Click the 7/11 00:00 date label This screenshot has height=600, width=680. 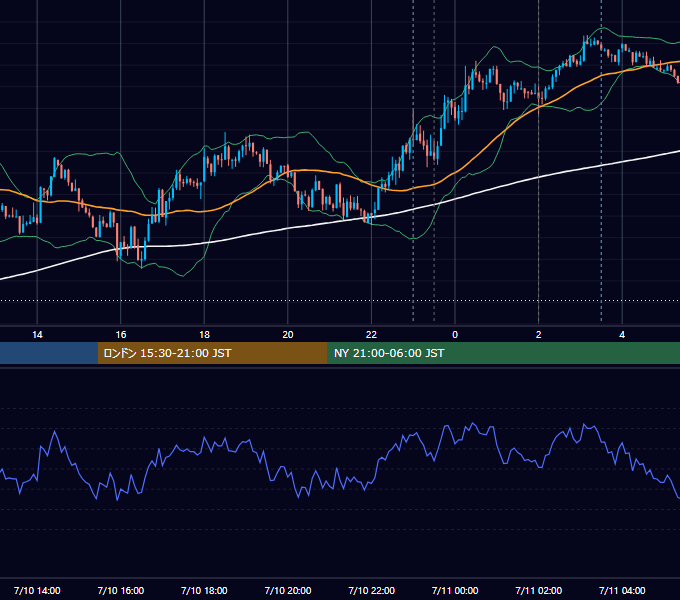click(455, 590)
